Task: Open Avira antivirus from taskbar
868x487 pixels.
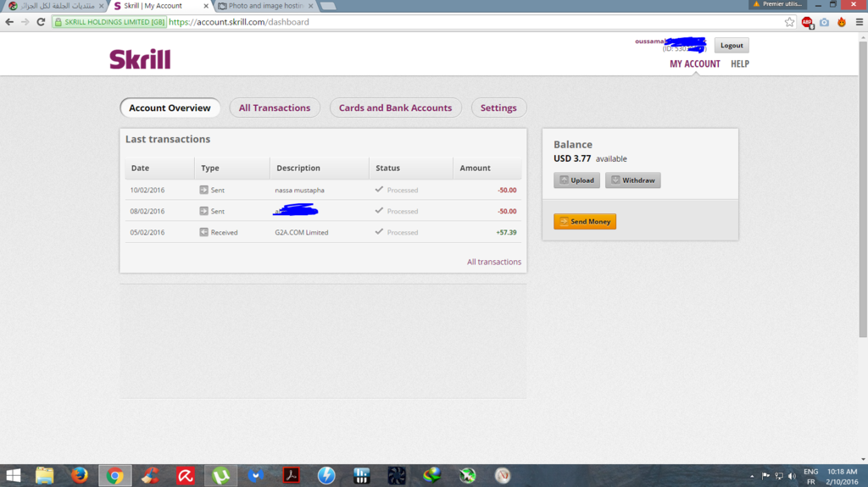Action: pos(186,475)
